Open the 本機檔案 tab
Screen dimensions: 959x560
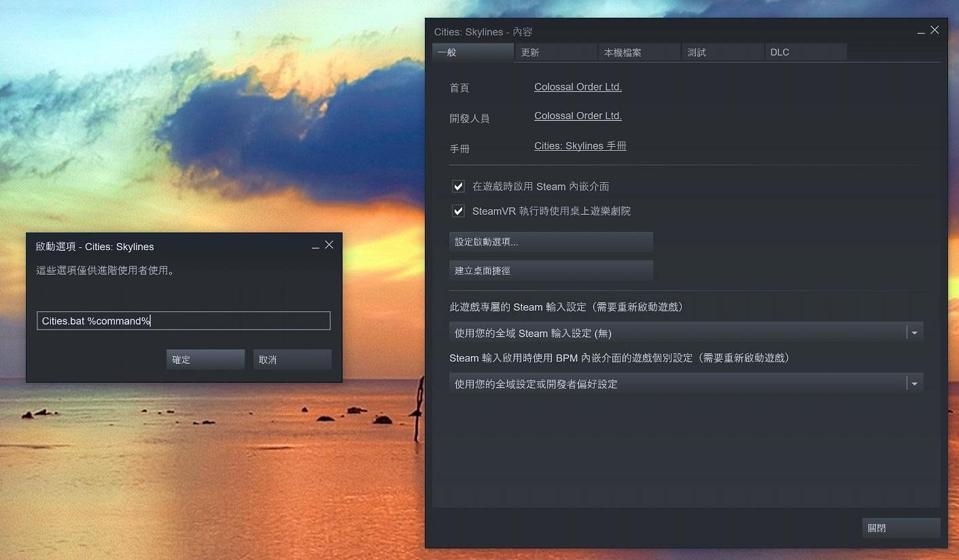coord(639,52)
